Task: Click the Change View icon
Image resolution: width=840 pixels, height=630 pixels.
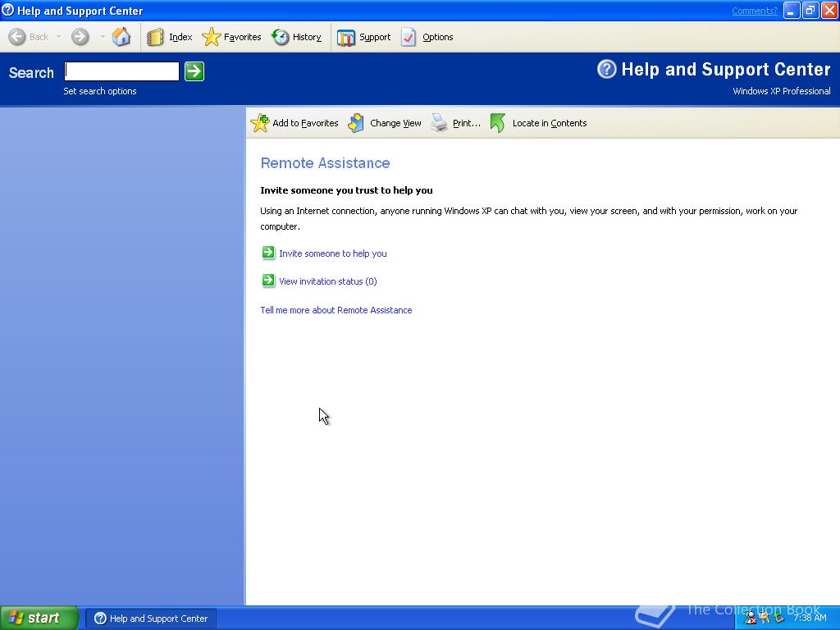Action: [x=356, y=123]
